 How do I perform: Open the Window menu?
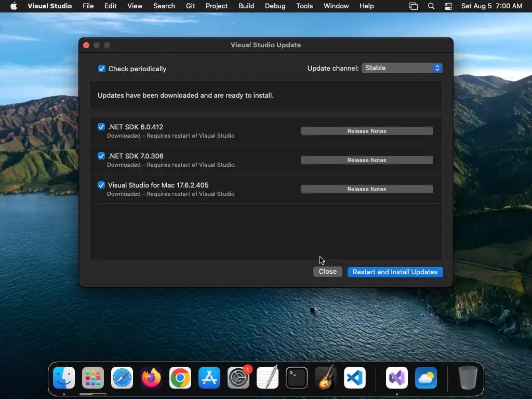(336, 6)
